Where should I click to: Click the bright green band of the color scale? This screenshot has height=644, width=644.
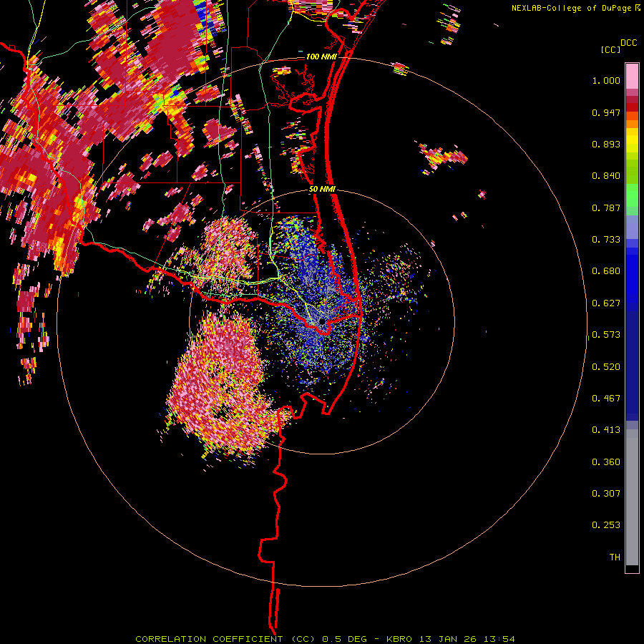(632, 195)
